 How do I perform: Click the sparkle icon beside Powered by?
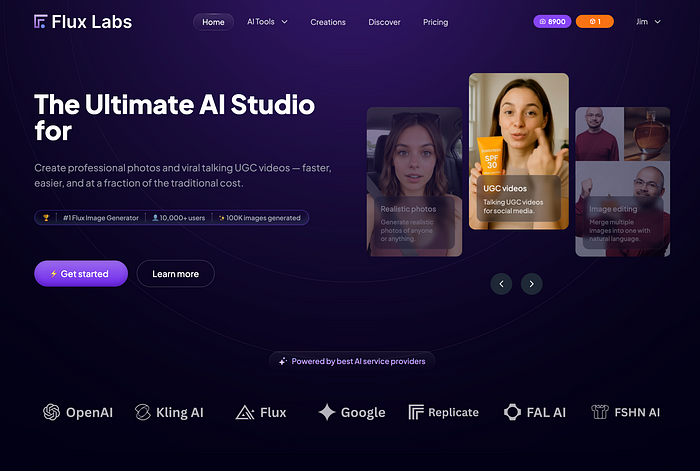click(283, 361)
